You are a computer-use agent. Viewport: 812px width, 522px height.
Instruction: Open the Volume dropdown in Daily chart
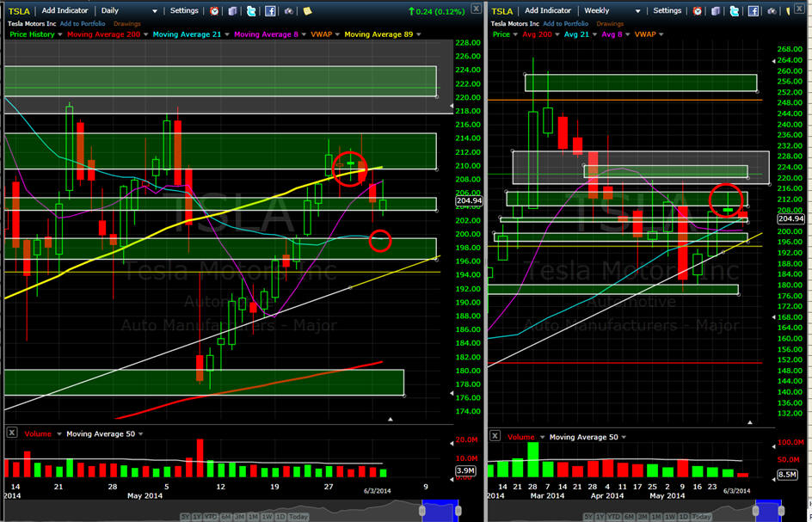(x=58, y=434)
